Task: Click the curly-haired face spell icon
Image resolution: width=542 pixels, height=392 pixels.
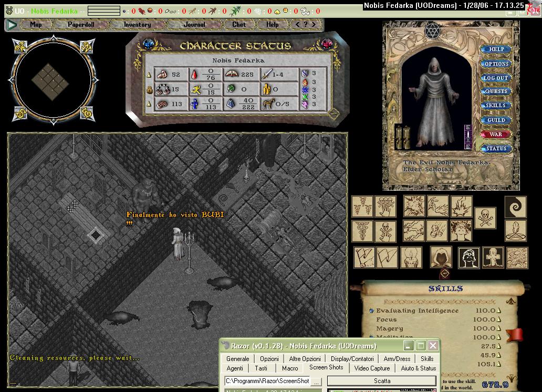Action: [x=462, y=231]
